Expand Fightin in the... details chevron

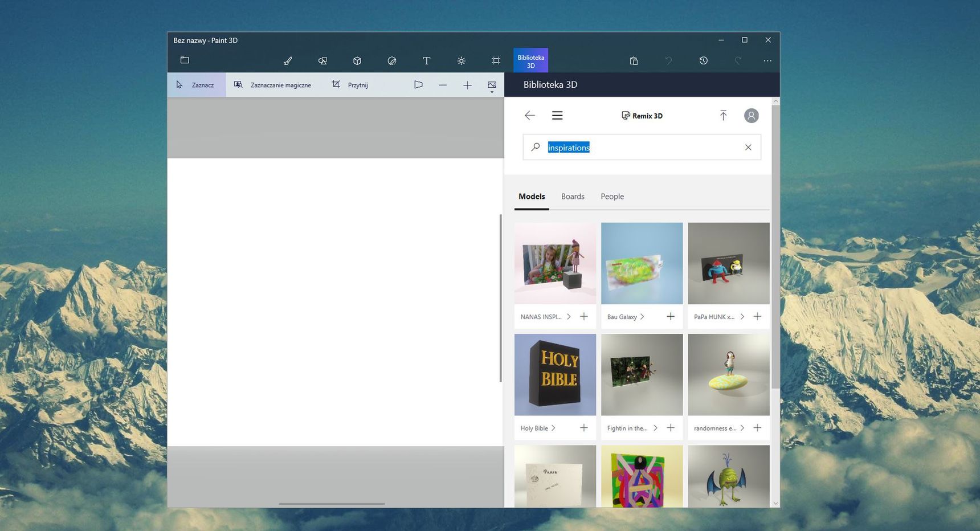(655, 428)
